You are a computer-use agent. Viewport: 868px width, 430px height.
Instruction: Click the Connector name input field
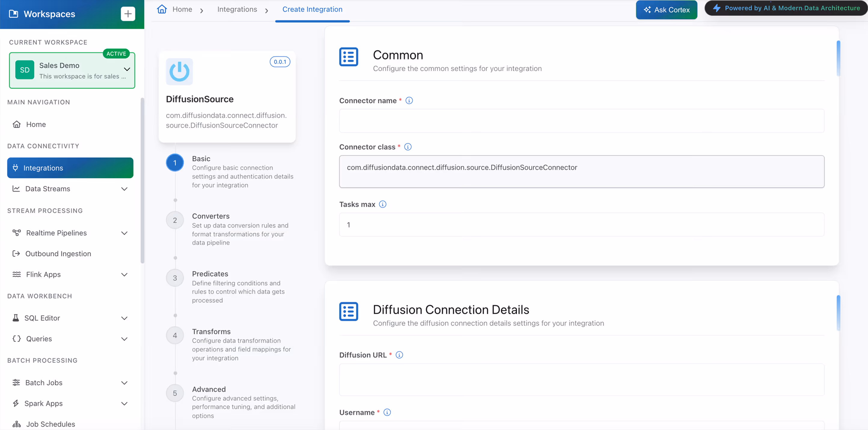582,121
